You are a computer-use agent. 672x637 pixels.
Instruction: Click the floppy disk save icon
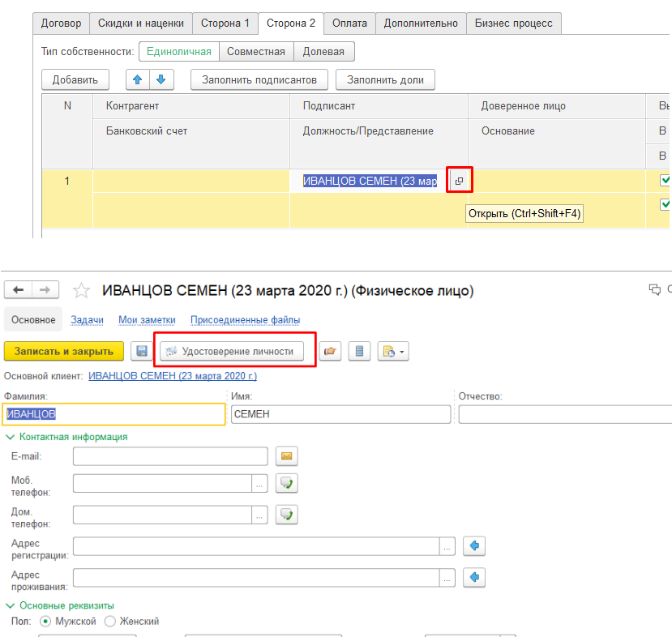click(142, 351)
